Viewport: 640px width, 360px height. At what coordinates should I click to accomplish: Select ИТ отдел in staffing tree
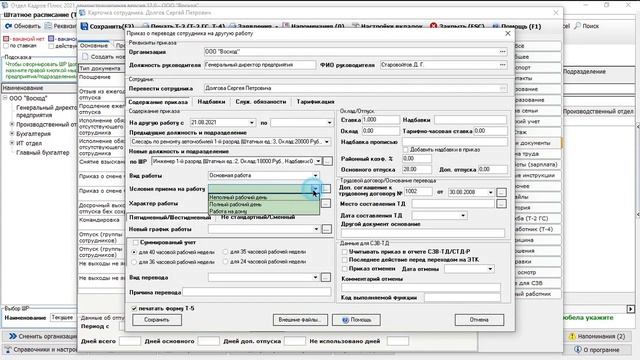tap(29, 143)
